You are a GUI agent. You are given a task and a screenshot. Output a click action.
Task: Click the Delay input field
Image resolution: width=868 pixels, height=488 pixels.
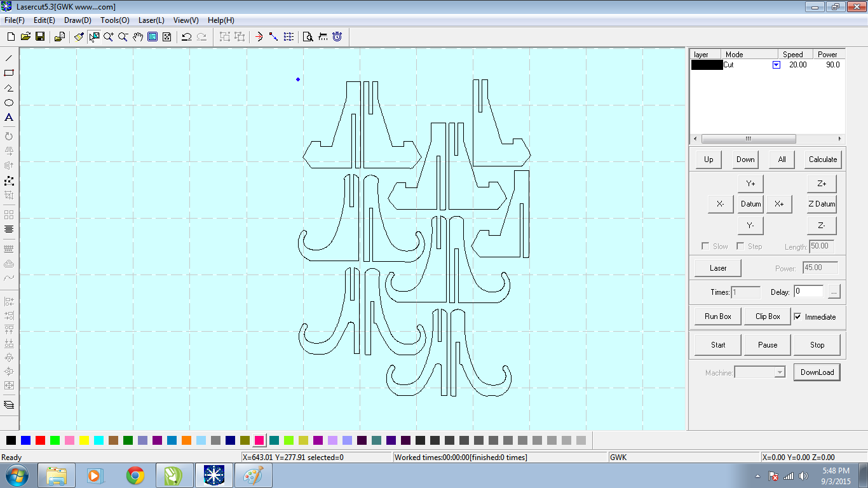808,292
